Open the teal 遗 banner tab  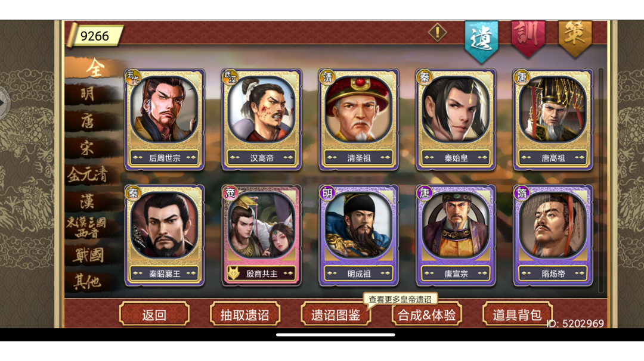[x=481, y=40]
